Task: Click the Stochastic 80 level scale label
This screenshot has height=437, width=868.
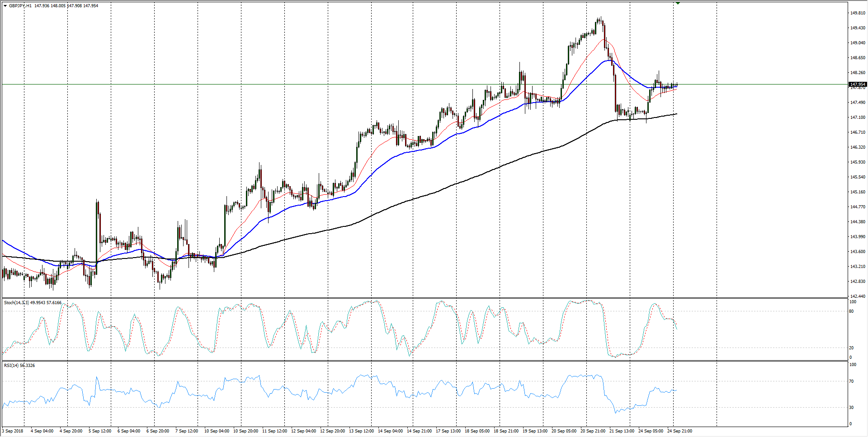Action: pyautogui.click(x=852, y=311)
